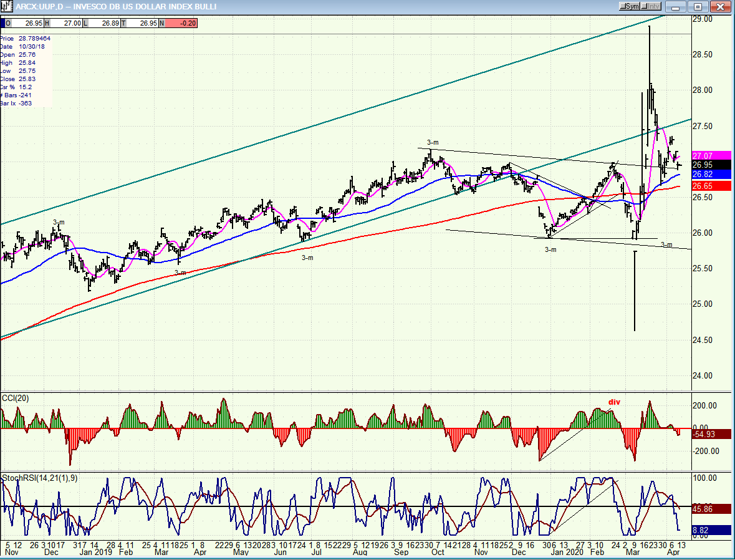Click the red 'div' annotation on CCI pane

click(x=614, y=402)
